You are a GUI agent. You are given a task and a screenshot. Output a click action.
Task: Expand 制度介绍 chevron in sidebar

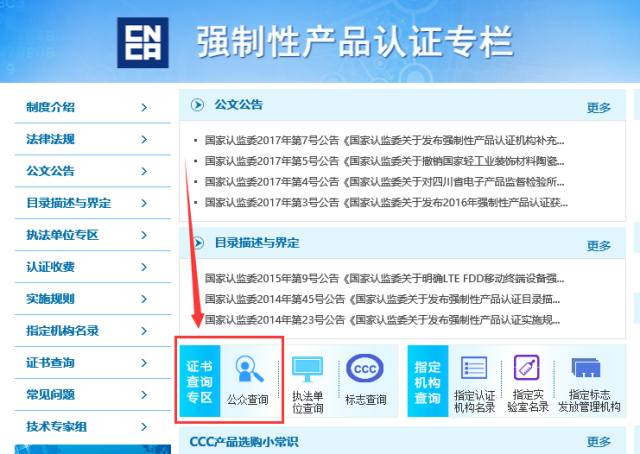(144, 107)
